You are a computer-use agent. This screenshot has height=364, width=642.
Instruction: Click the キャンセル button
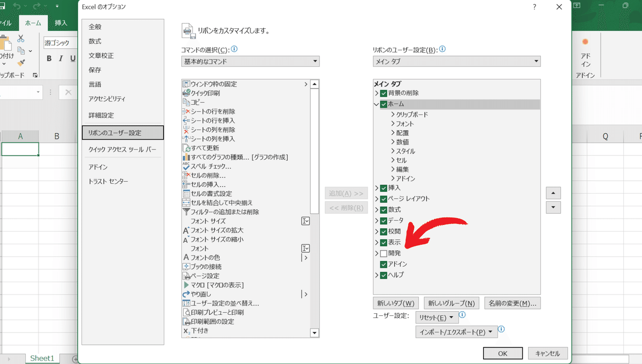547,353
